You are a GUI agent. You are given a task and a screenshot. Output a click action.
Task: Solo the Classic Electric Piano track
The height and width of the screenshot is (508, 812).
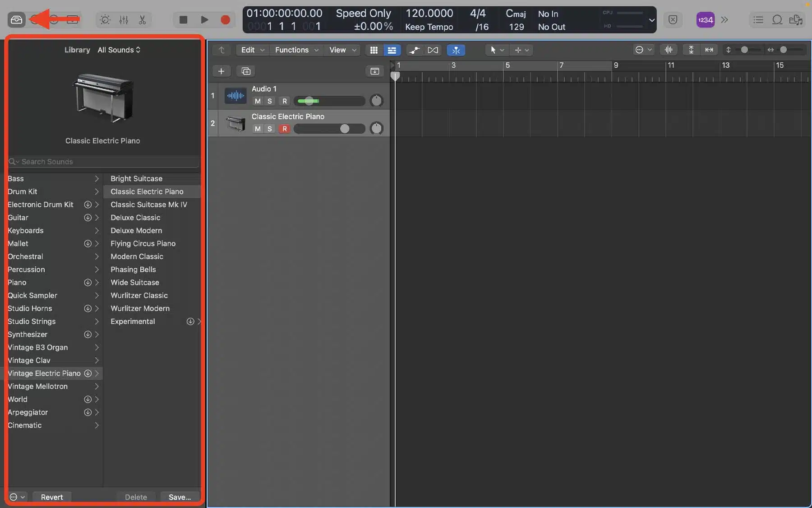coord(270,129)
